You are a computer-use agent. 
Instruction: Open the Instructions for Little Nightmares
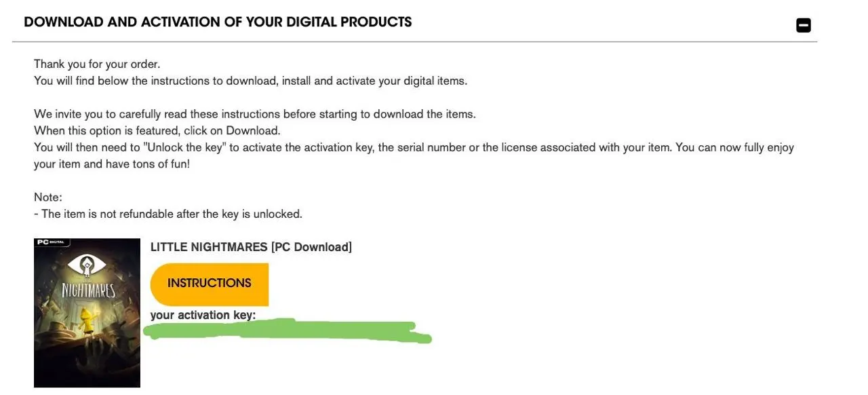point(210,284)
